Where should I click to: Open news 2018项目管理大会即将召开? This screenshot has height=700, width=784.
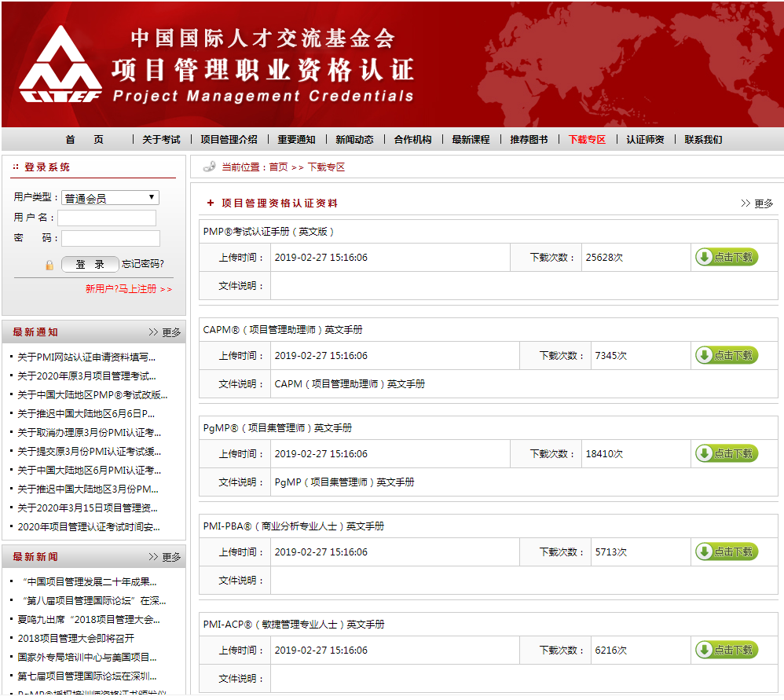[x=76, y=639]
